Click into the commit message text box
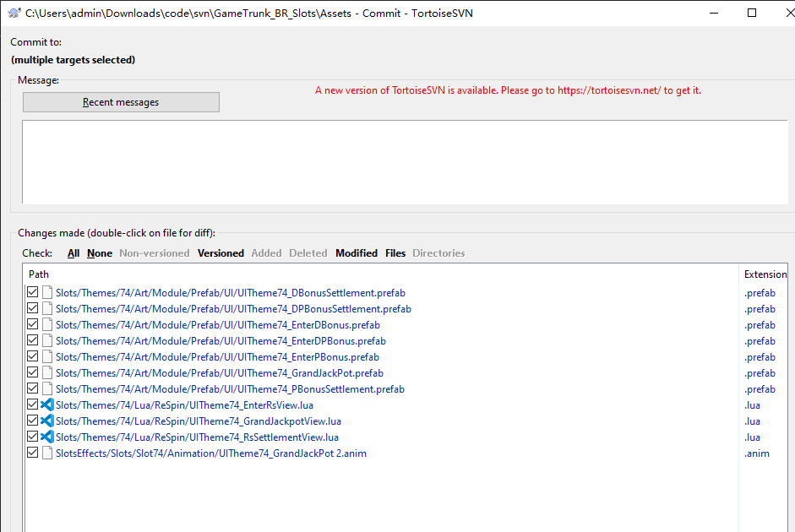Screen dimensions: 795x532 (404, 161)
